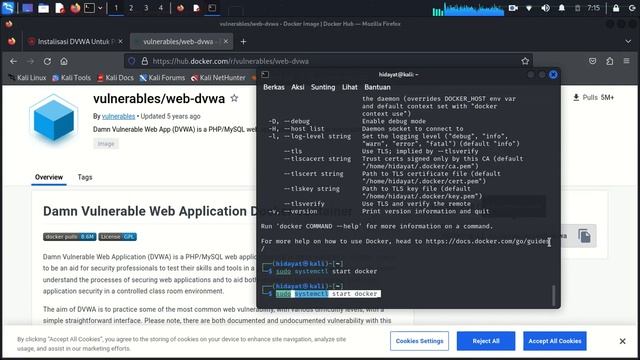The image size is (640, 360).
Task: Open the Kali Tools bookmark
Action: [71, 78]
